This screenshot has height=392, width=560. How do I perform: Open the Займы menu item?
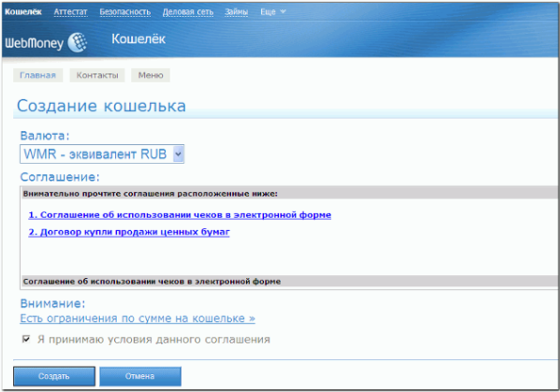(236, 12)
